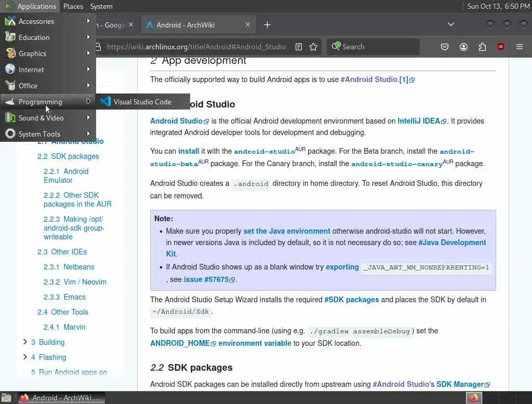Open the Pocket save icon
This screenshot has width=532, height=404.
coord(445,47)
